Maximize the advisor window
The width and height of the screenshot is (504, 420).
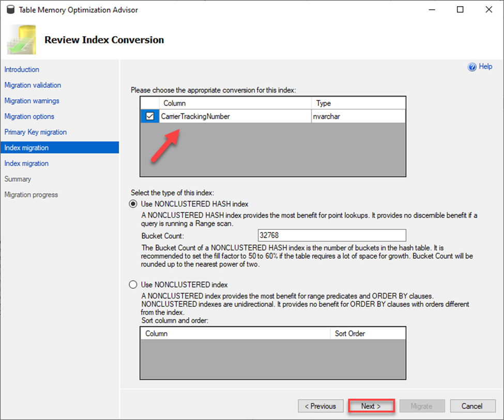pos(460,10)
